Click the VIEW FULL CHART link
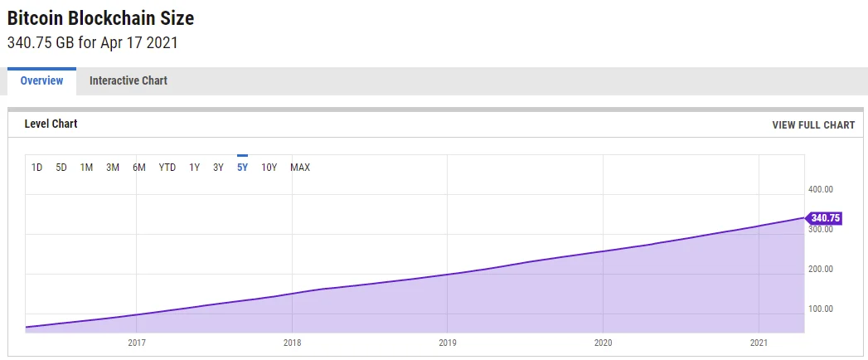Image resolution: width=868 pixels, height=360 pixels. [813, 125]
